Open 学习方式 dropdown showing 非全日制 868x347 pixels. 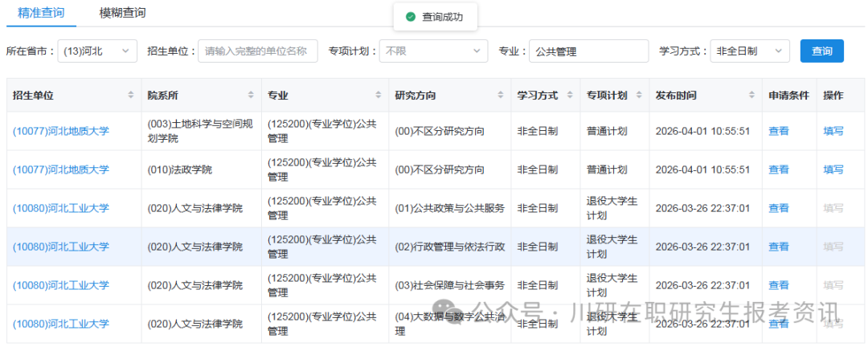(x=750, y=51)
